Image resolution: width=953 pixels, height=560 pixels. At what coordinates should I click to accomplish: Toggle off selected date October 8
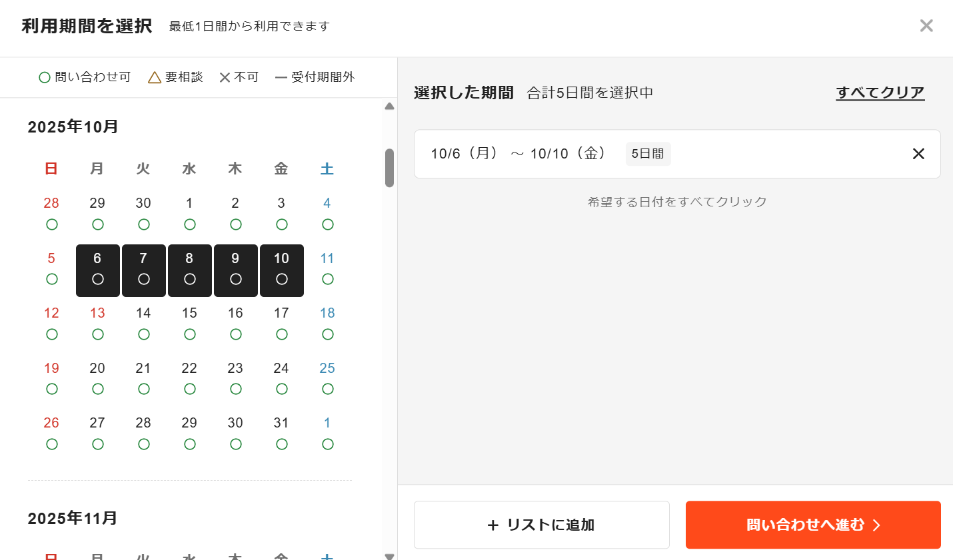pyautogui.click(x=190, y=270)
